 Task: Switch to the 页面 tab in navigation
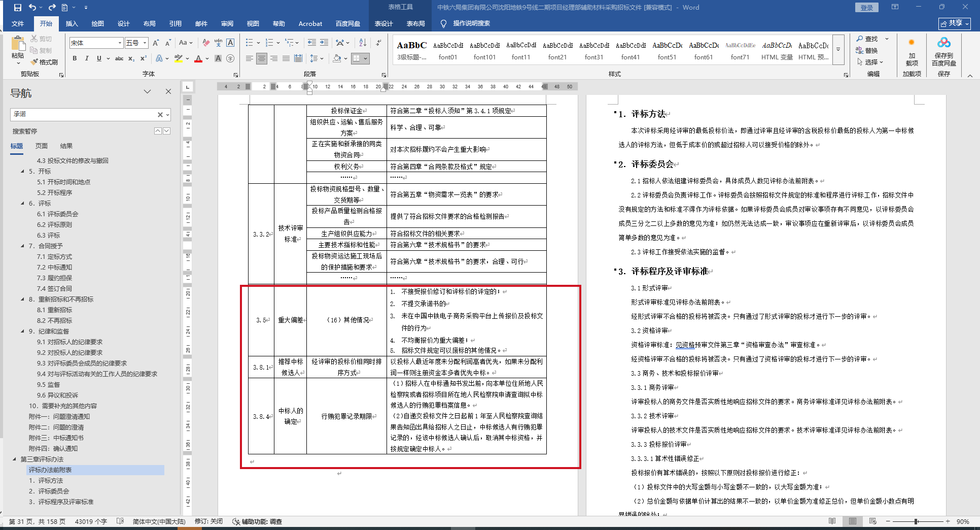click(x=42, y=146)
